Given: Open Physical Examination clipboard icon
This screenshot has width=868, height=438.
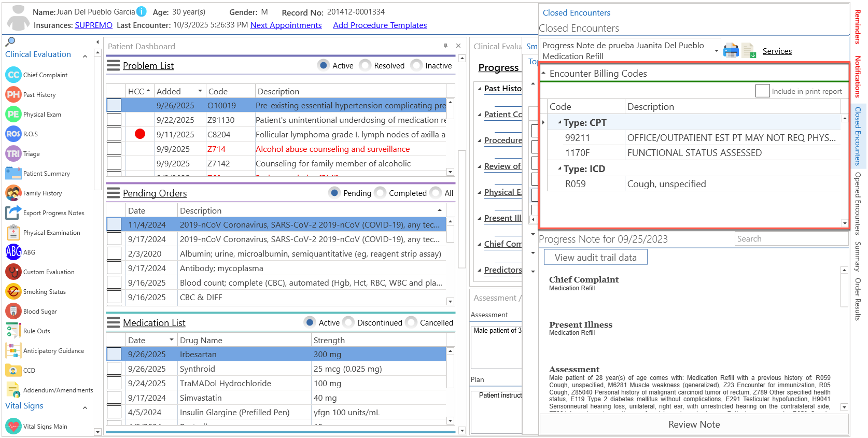Looking at the screenshot, I should click(x=13, y=232).
